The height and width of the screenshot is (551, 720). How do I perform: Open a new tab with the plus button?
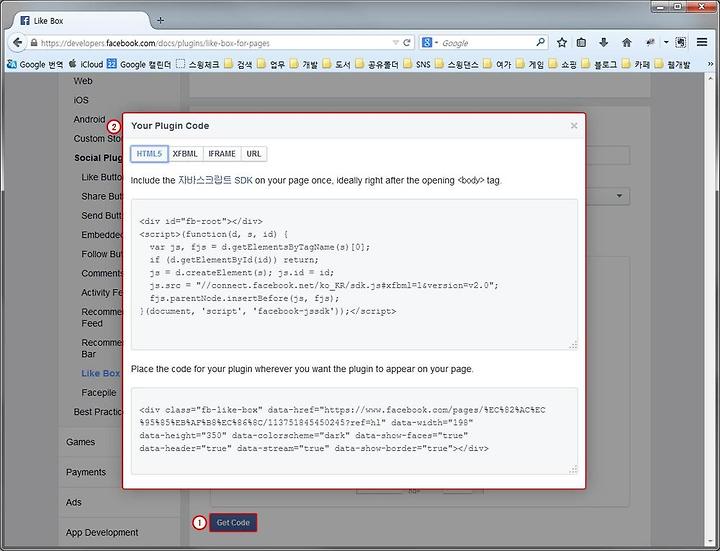[161, 20]
